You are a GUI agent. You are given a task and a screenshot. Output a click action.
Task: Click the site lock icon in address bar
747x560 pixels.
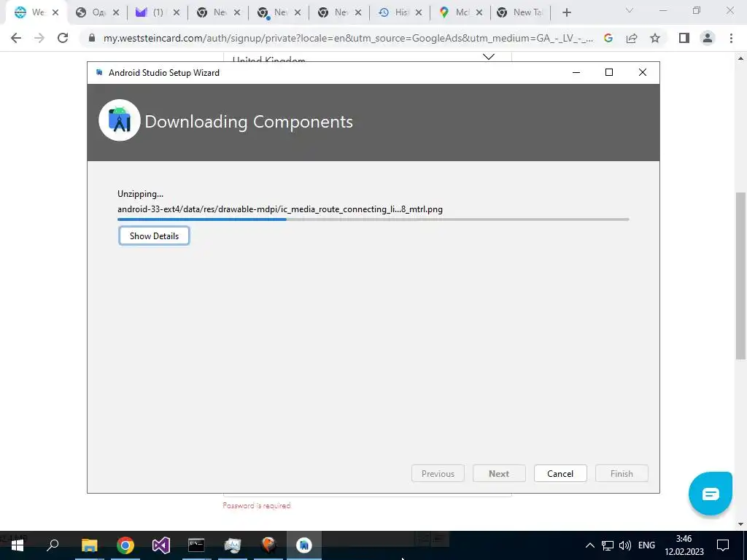[x=92, y=38]
